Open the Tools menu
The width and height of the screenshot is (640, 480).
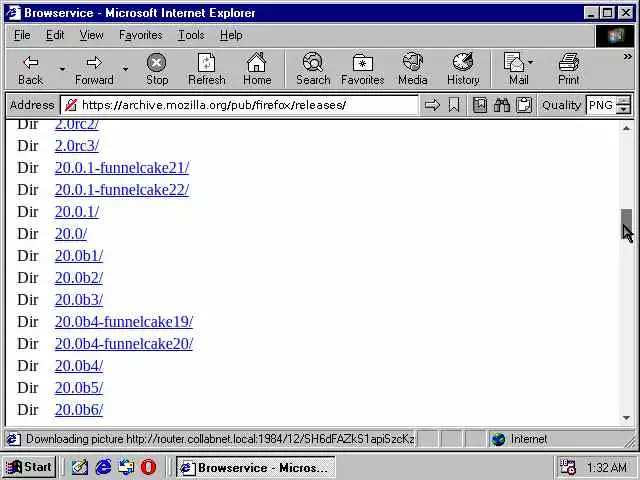point(191,36)
